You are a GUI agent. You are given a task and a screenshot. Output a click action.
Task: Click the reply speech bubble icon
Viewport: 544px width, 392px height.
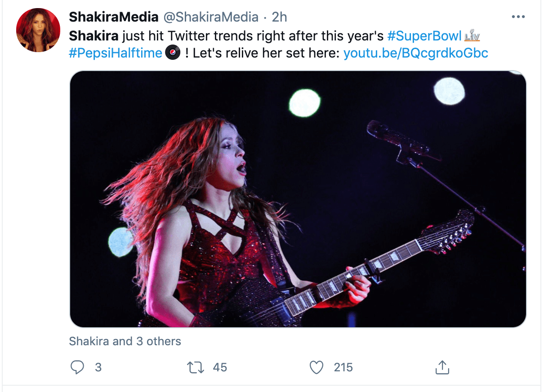pos(77,367)
